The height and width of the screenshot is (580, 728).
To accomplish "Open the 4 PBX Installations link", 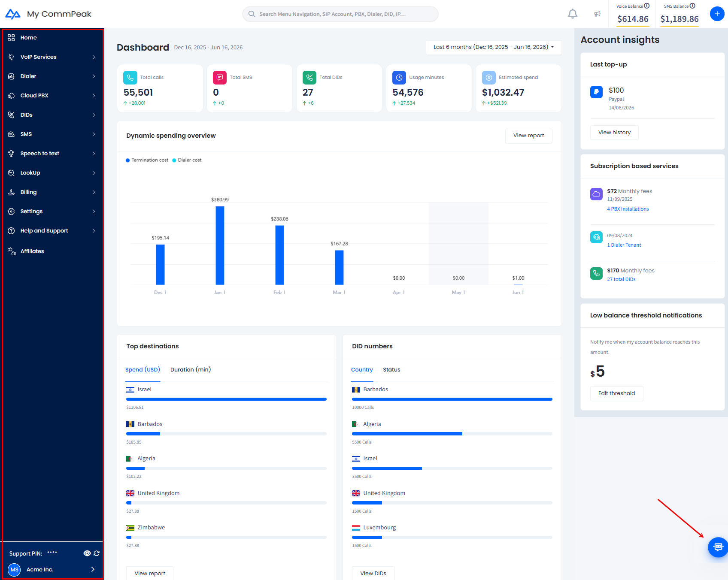I will click(x=628, y=209).
